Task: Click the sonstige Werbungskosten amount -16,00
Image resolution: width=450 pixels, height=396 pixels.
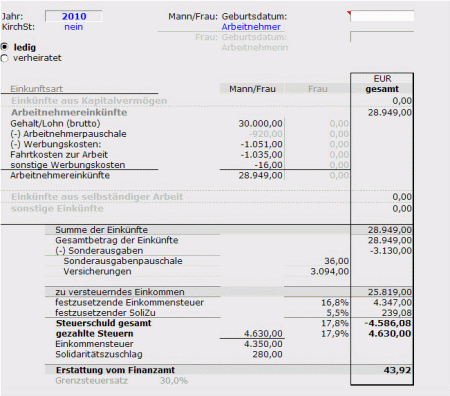Action: pos(268,165)
